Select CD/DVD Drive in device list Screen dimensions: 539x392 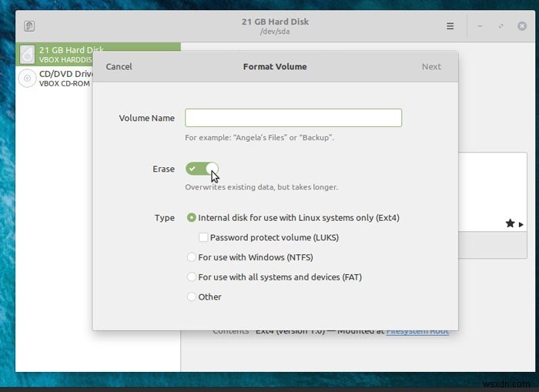[x=54, y=79]
